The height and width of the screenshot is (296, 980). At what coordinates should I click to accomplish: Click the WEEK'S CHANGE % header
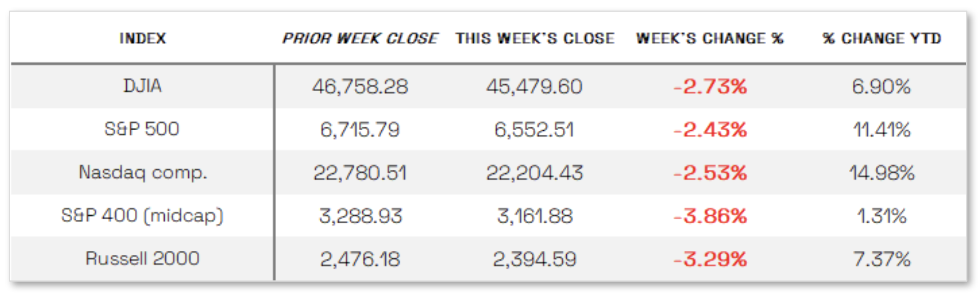(710, 39)
